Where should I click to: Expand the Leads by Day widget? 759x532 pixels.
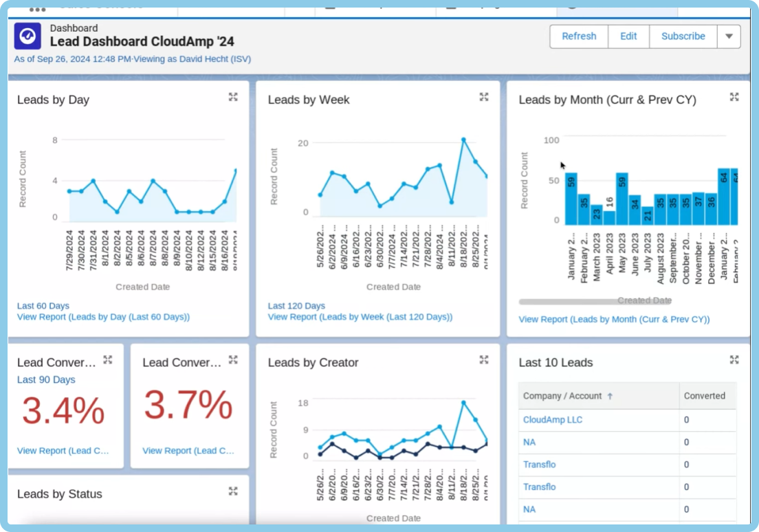233,98
